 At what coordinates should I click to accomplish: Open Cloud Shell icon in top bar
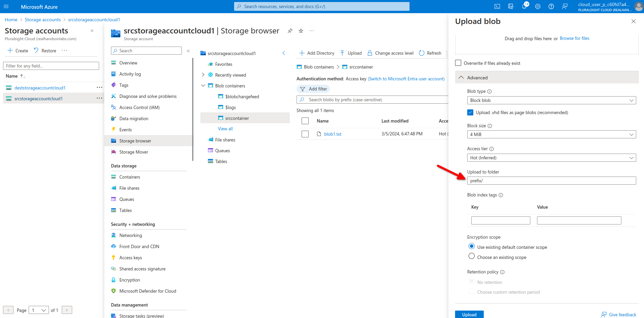pos(497,6)
